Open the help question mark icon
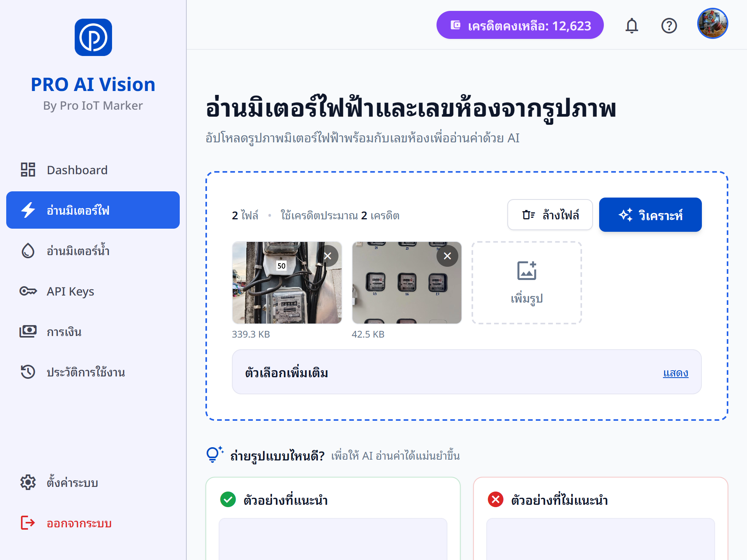The width and height of the screenshot is (747, 560). (x=669, y=26)
